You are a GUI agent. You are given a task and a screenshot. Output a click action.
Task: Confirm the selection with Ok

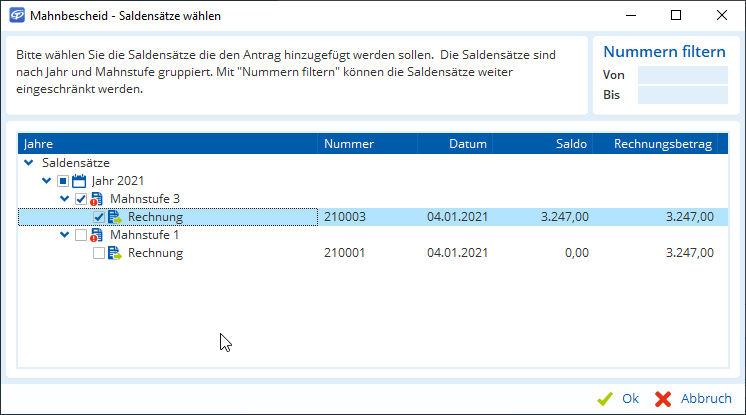click(x=629, y=398)
